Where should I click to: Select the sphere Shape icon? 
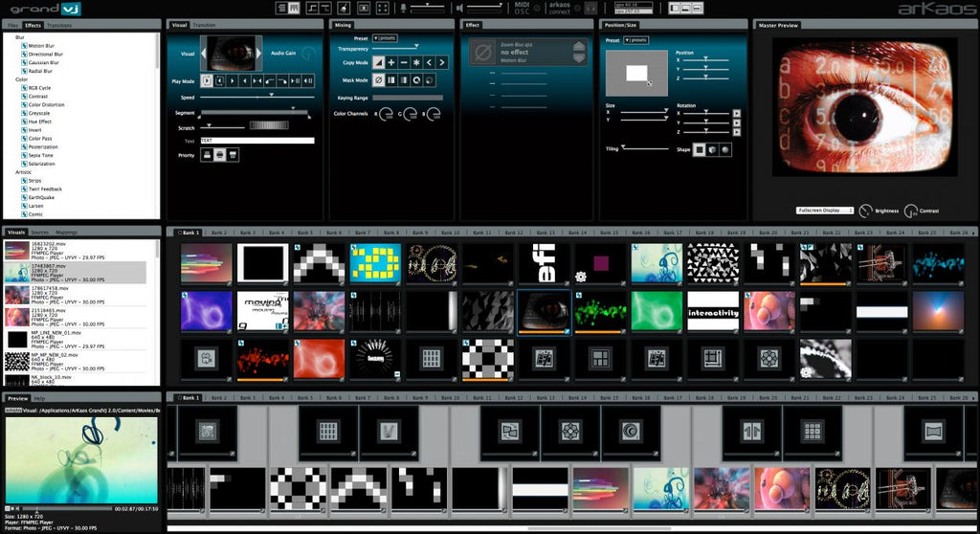[725, 149]
